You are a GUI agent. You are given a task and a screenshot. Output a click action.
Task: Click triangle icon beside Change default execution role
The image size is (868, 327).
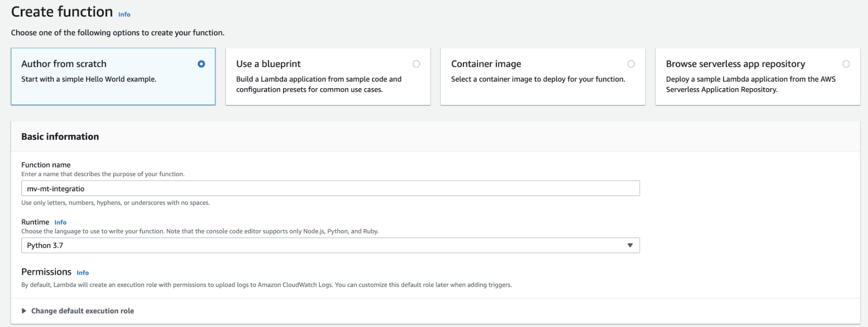click(24, 311)
